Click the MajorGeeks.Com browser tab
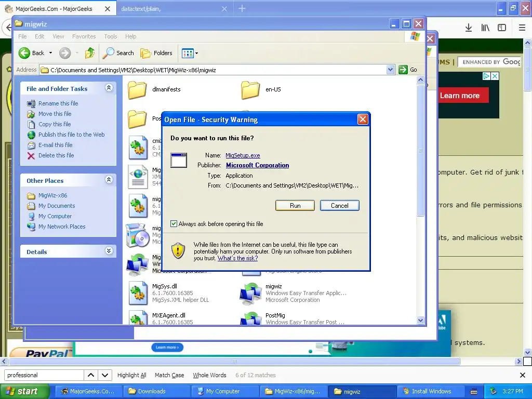The width and height of the screenshot is (532, 399). point(54,9)
